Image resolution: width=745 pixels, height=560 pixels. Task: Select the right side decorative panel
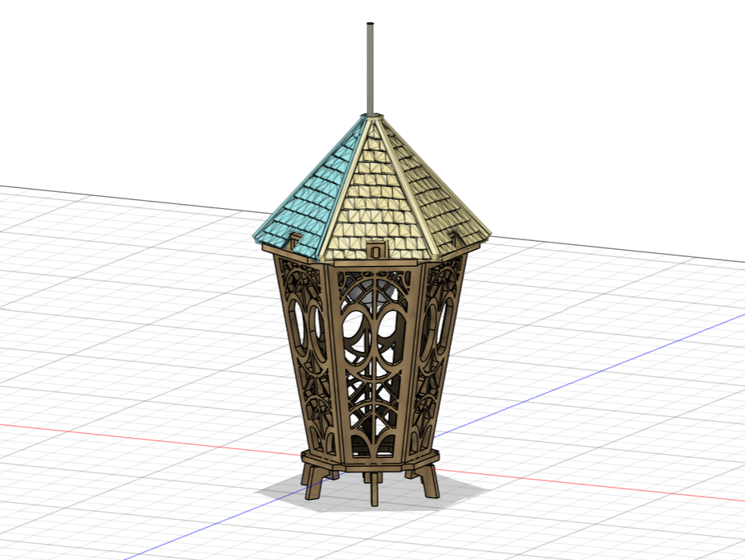(x=438, y=337)
